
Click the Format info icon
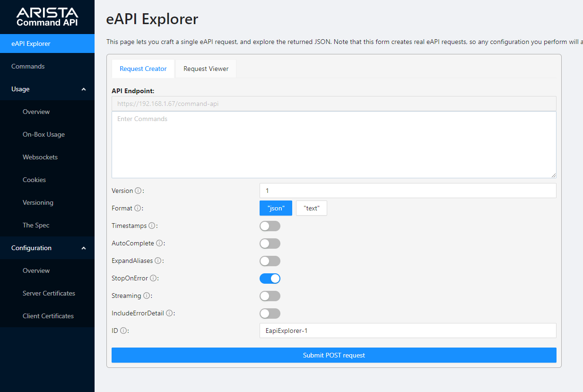click(138, 208)
